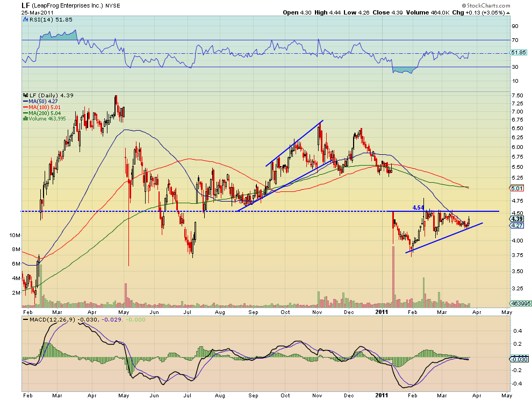
Task: Click the Chg +0.13 (+3.05%) value
Action: (x=478, y=12)
